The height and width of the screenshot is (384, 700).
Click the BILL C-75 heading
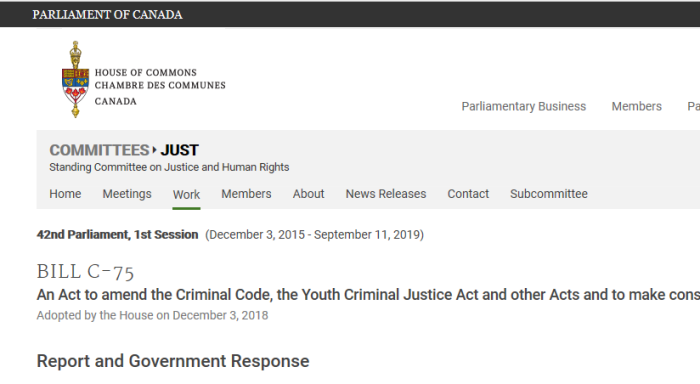(85, 271)
